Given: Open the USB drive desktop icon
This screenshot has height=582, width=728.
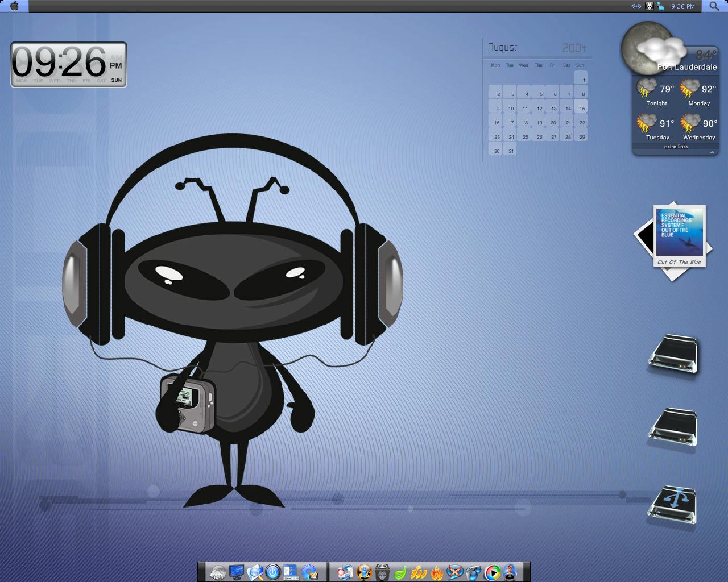Looking at the screenshot, I should click(x=674, y=504).
